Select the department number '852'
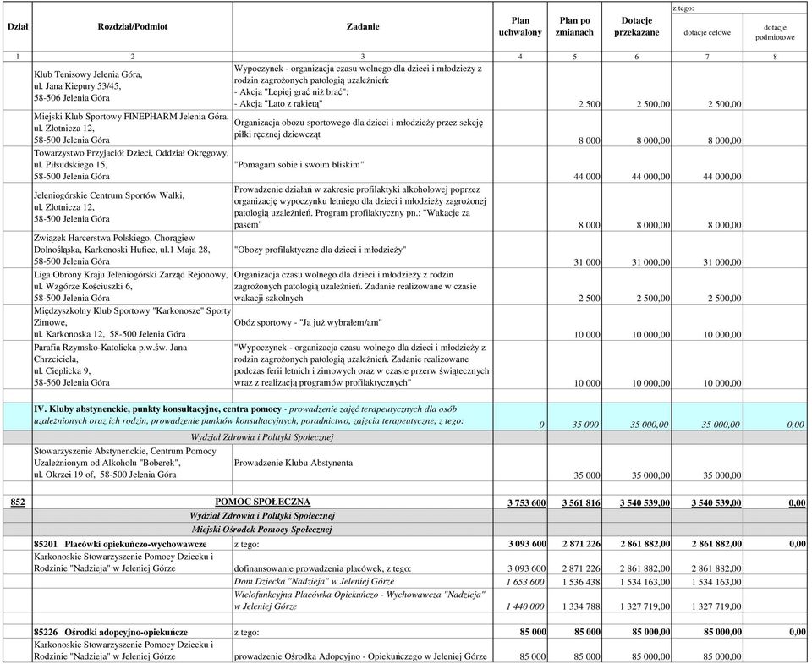This screenshot has width=812, height=664. coord(17,502)
